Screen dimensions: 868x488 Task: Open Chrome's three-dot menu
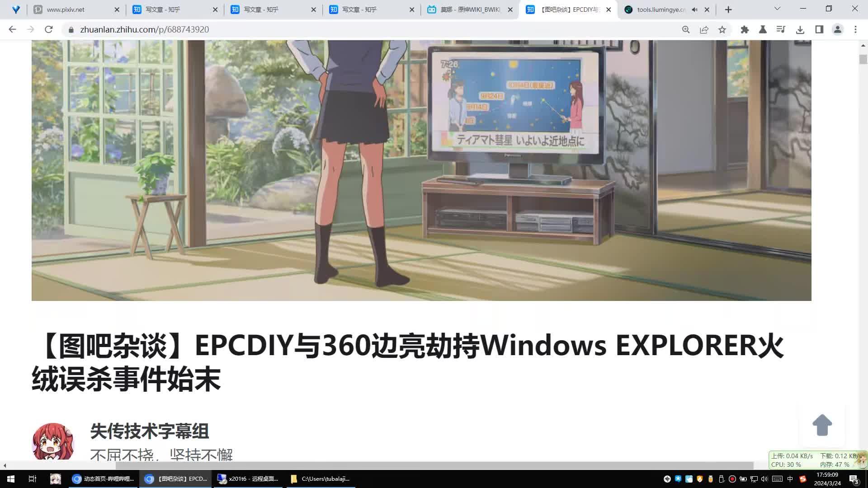coord(855,29)
